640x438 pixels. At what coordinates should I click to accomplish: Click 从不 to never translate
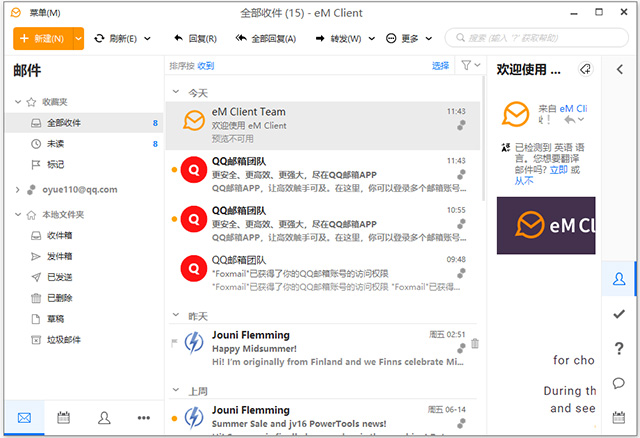pos(524,180)
